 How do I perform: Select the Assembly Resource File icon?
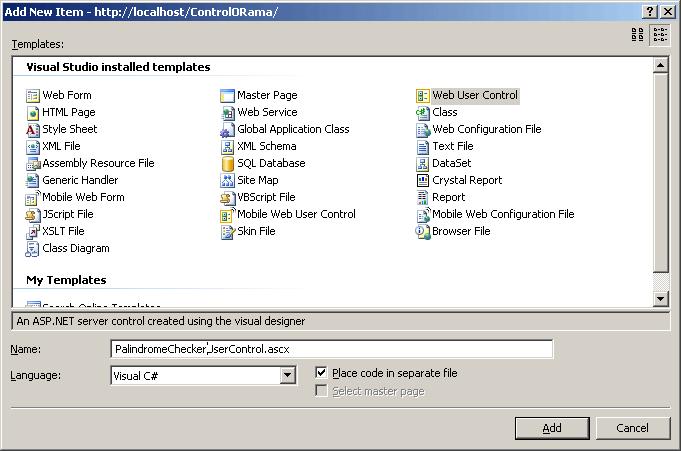tap(33, 163)
